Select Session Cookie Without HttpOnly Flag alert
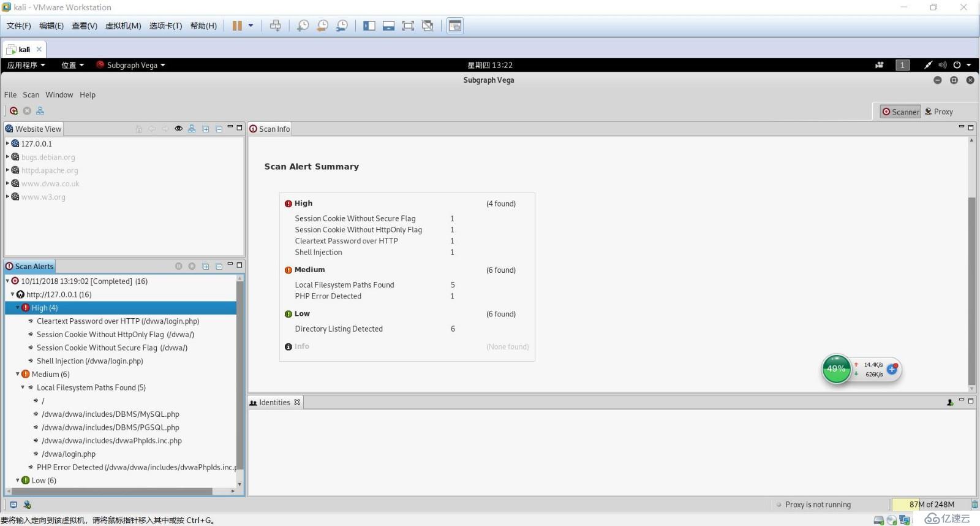This screenshot has width=980, height=526. pyautogui.click(x=115, y=335)
